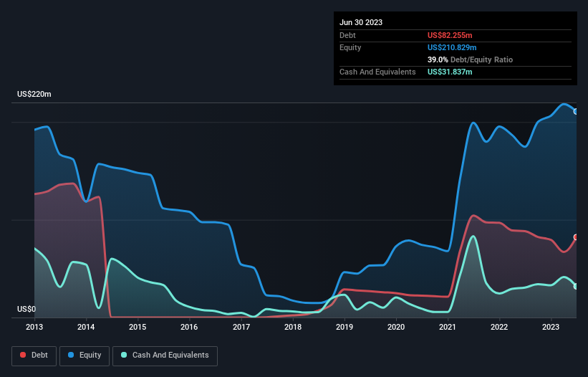
Task: Click the Jun 30 2023 tooltip date
Action: 361,22
